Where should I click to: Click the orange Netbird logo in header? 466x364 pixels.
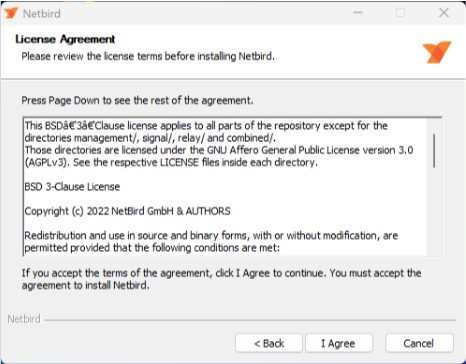[437, 52]
